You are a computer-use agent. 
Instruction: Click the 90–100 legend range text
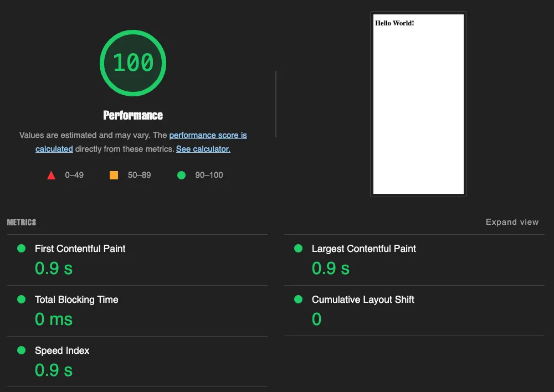click(x=209, y=175)
